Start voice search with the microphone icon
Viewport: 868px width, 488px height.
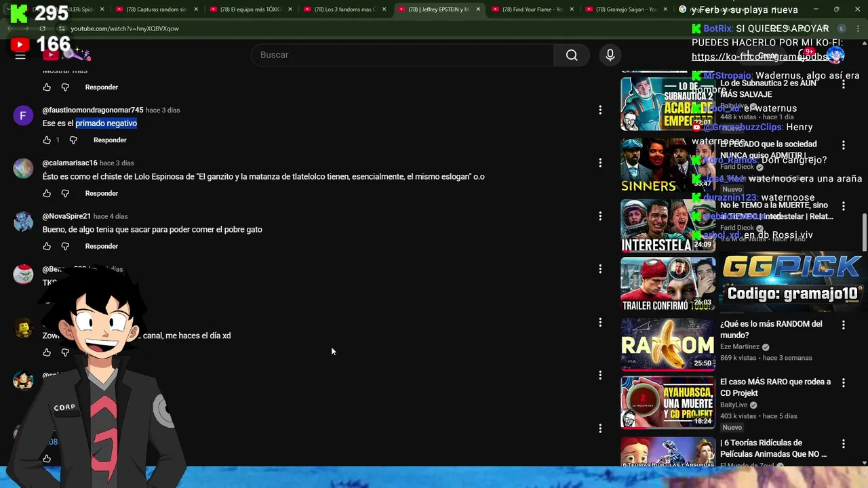610,55
